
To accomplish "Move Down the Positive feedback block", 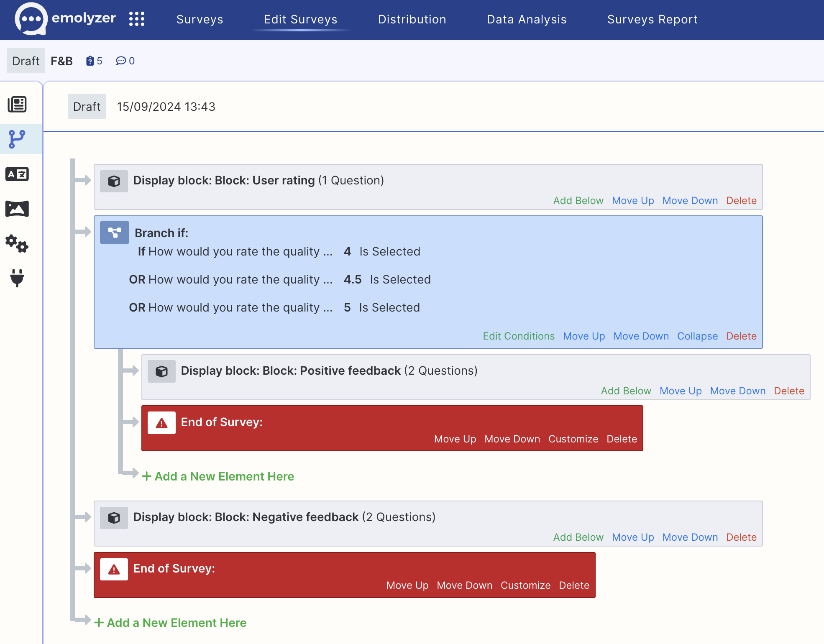I will [737, 391].
